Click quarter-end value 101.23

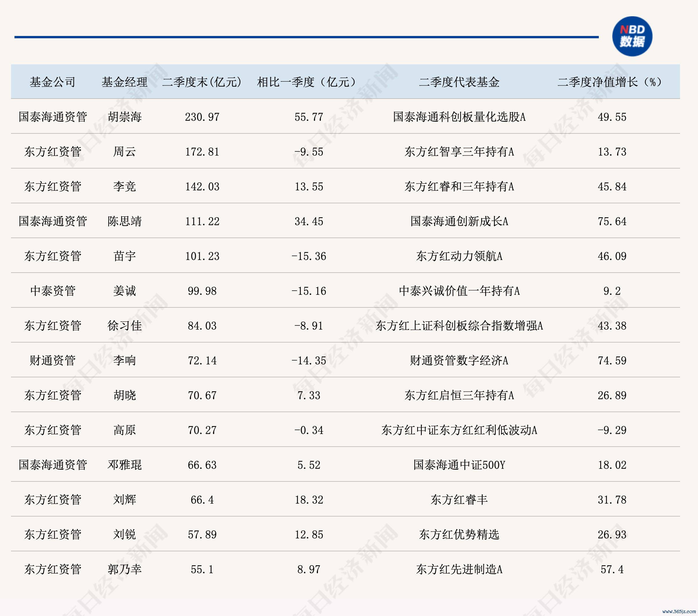(x=202, y=257)
